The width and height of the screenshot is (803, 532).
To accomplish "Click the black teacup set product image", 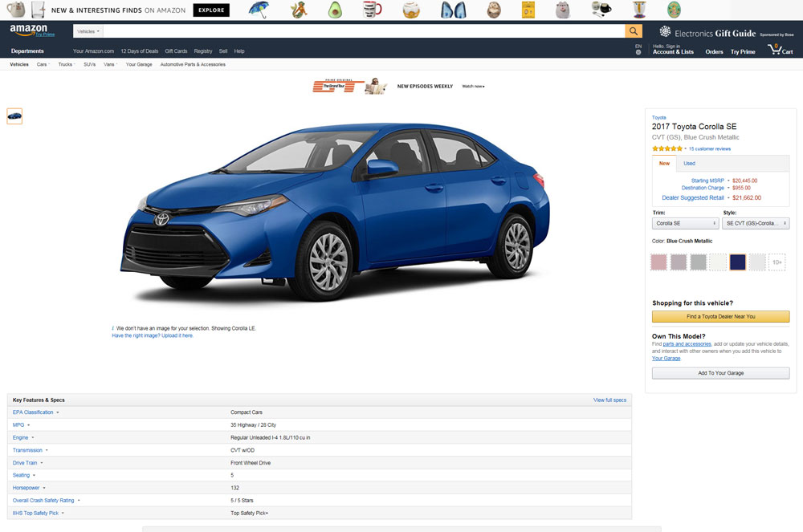I will click(x=601, y=9).
